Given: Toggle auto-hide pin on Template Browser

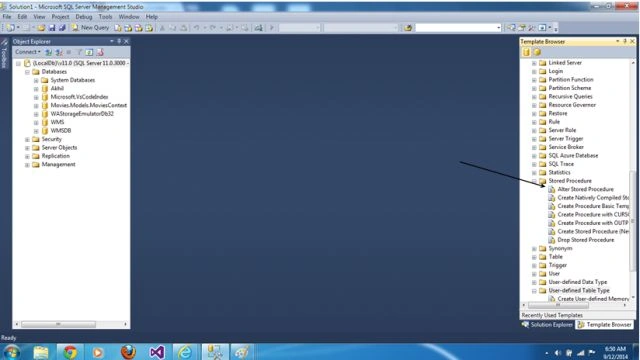Looking at the screenshot, I should (x=624, y=41).
